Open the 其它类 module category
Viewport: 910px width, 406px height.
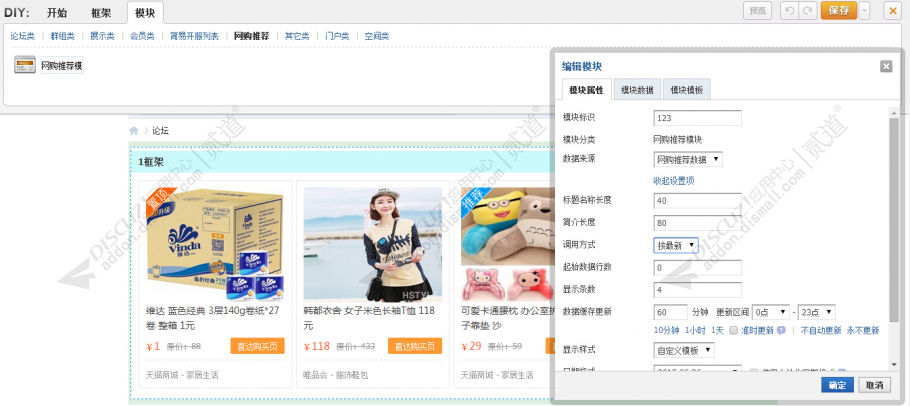297,36
